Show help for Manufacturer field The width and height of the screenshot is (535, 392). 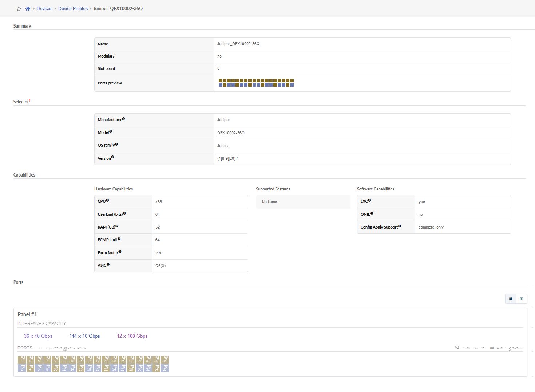[x=123, y=119]
